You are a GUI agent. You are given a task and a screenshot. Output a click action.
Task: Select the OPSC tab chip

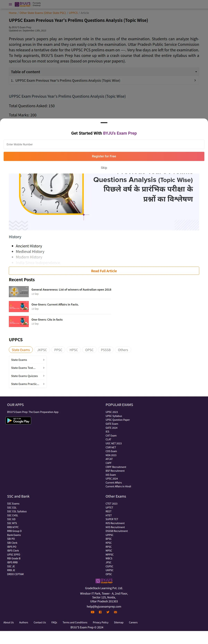tap(89, 350)
